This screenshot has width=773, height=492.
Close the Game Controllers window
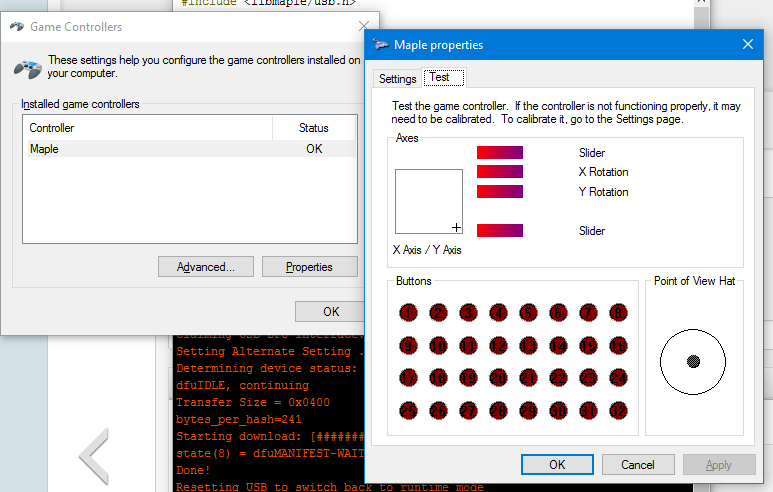[364, 26]
